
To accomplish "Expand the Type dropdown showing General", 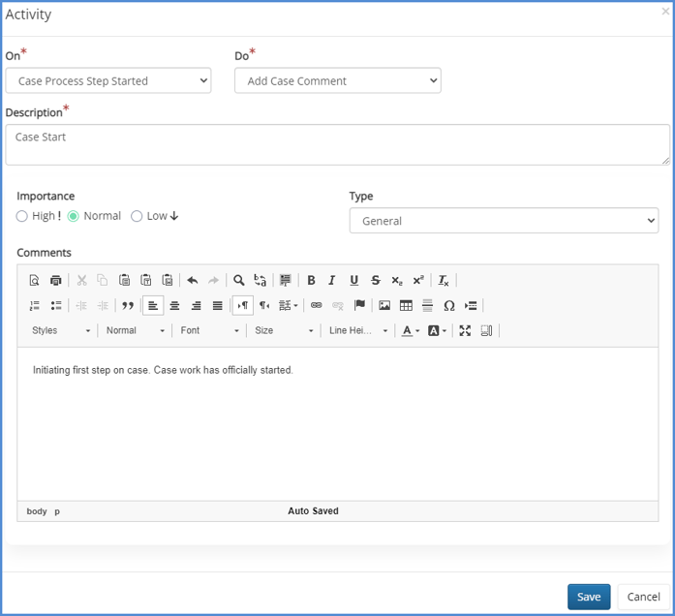I will 504,221.
